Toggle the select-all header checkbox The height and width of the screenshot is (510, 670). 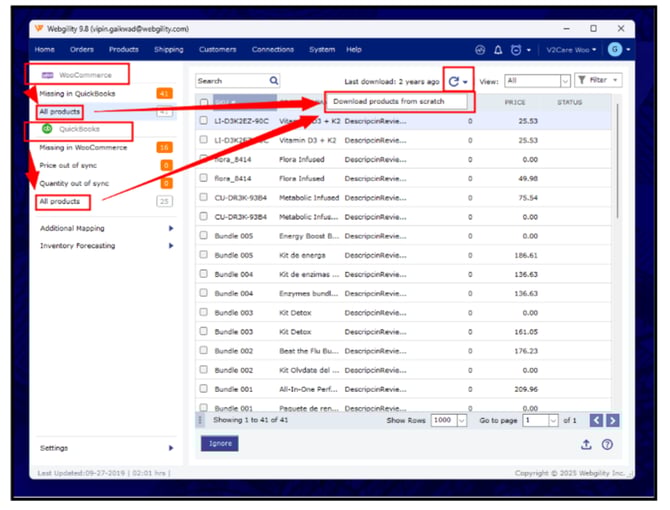204,102
